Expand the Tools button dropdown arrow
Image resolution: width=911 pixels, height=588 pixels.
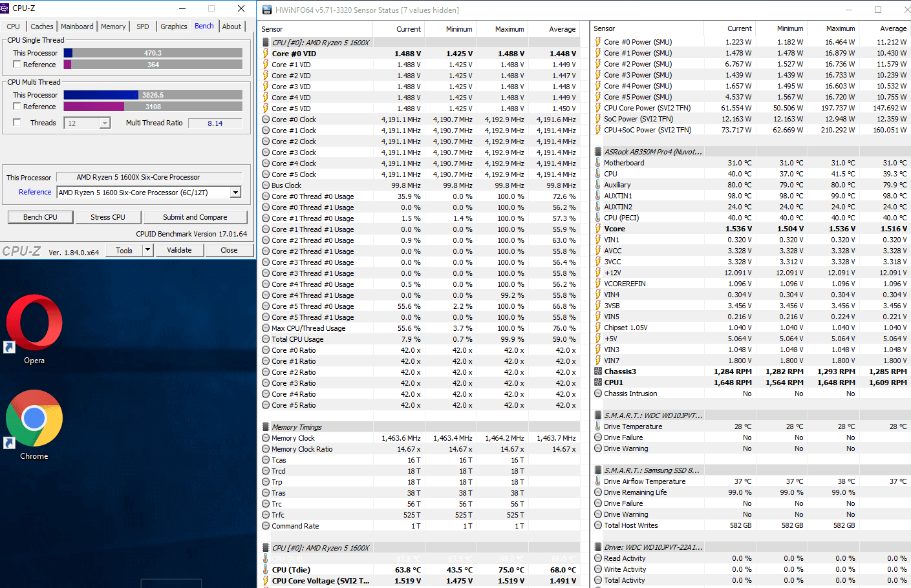(147, 250)
